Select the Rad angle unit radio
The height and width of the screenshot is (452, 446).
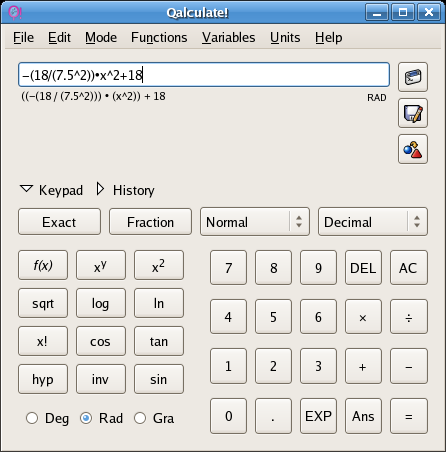tap(86, 418)
